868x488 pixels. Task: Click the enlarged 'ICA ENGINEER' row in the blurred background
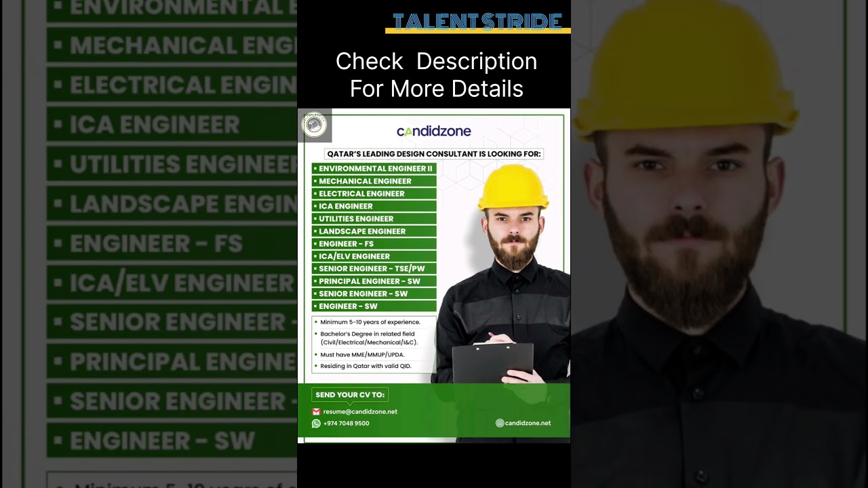click(x=172, y=125)
